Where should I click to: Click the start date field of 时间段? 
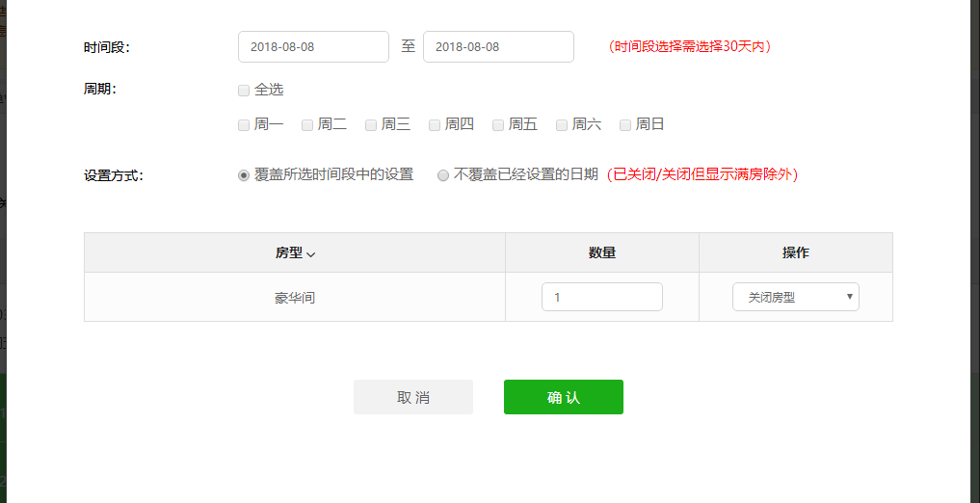pos(313,46)
